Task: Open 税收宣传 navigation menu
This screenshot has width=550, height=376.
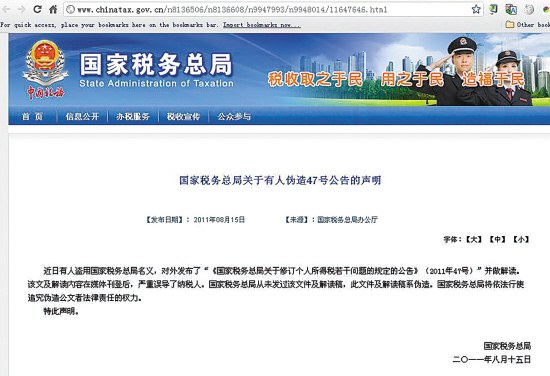Action: 183,116
